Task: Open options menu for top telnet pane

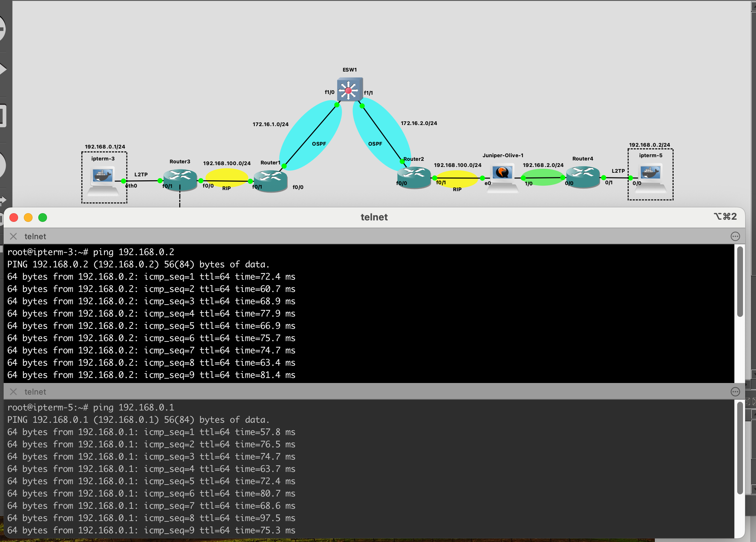Action: (735, 236)
